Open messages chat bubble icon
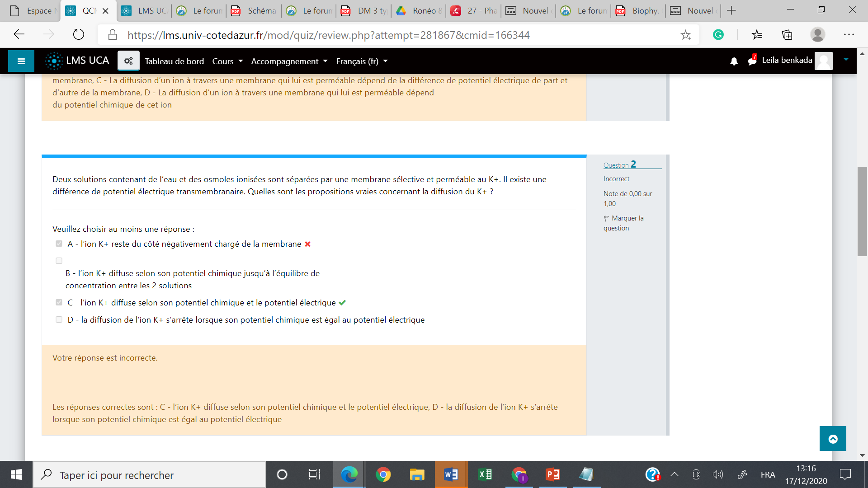Viewport: 868px width, 488px height. (752, 61)
